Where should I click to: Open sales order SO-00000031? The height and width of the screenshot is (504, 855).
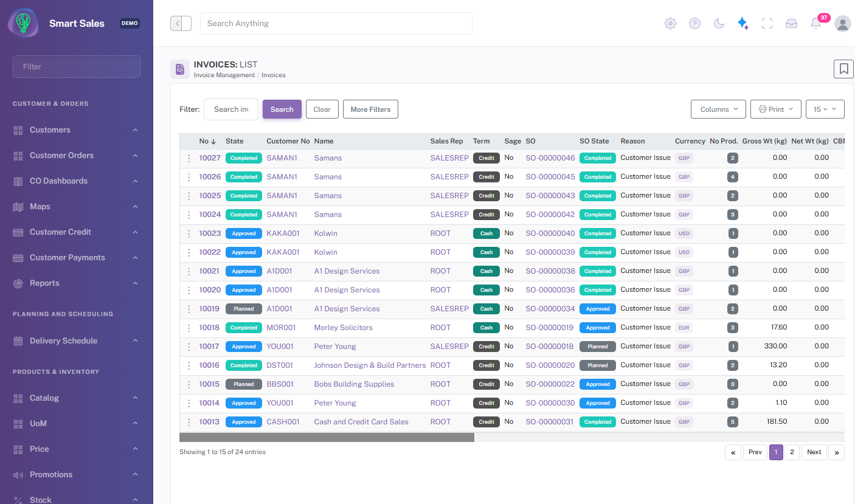[x=550, y=422]
